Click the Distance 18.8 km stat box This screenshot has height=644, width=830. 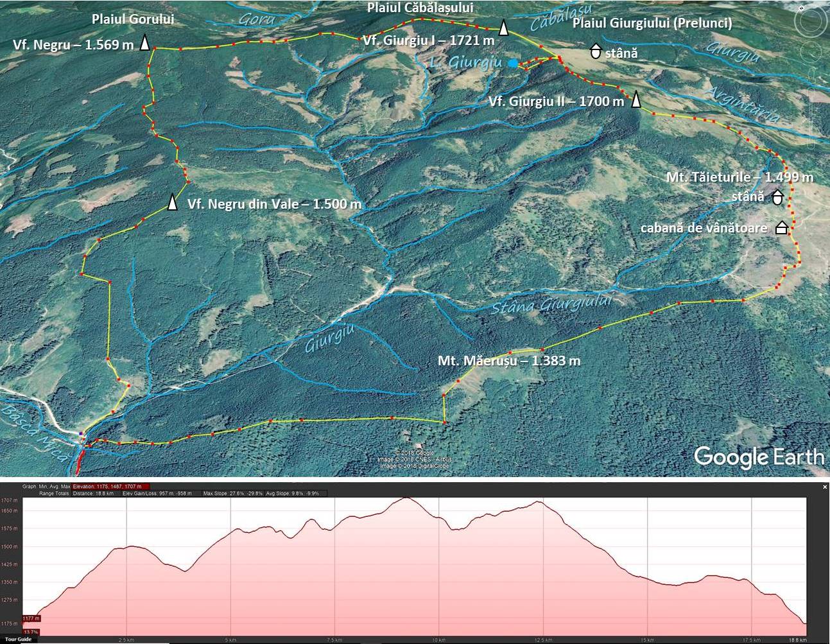[94, 494]
